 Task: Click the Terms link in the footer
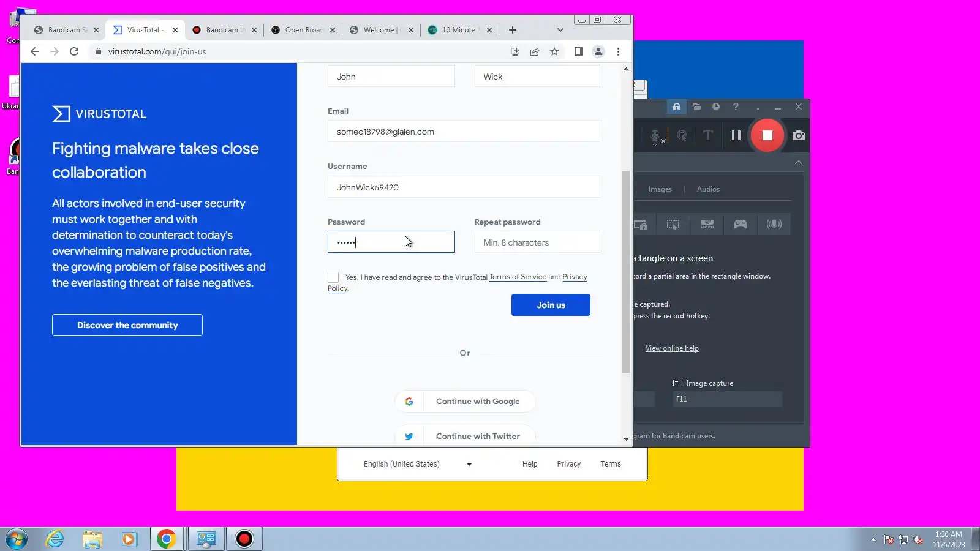point(611,464)
